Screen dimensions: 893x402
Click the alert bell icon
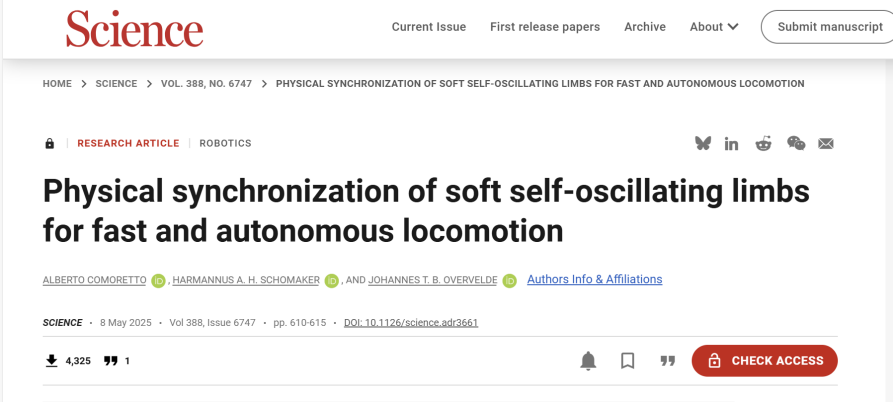click(x=588, y=361)
